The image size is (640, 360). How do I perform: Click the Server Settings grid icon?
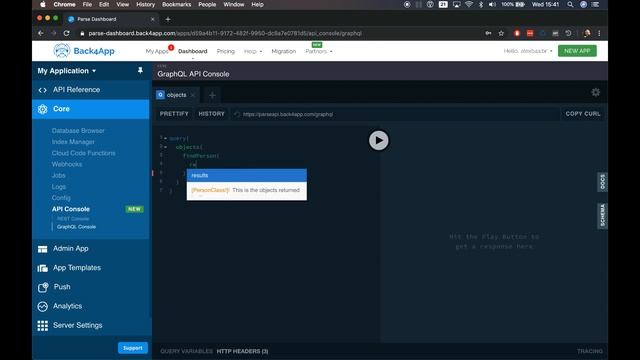(x=42, y=325)
